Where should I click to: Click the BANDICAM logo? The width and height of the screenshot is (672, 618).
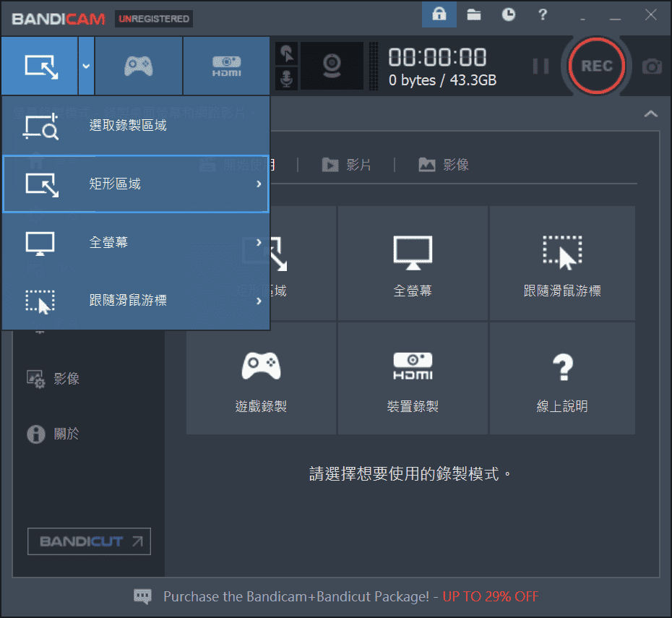[59, 19]
